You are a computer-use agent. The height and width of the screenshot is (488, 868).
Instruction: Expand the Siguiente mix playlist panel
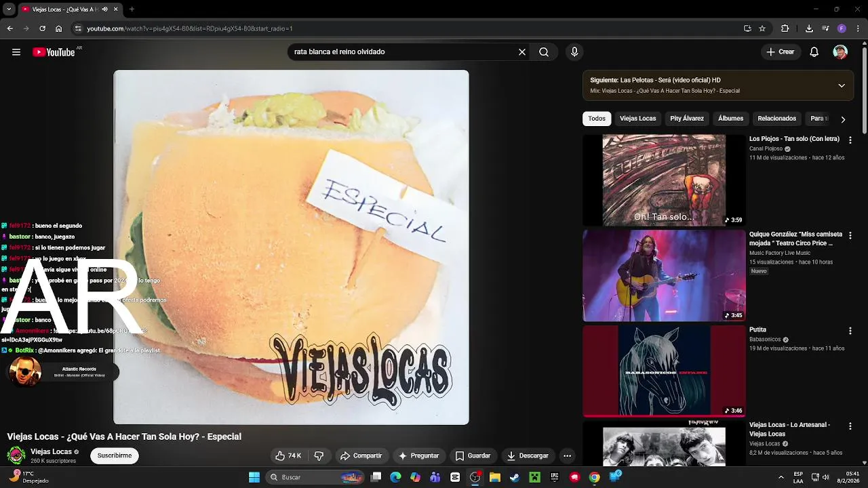[842, 85]
